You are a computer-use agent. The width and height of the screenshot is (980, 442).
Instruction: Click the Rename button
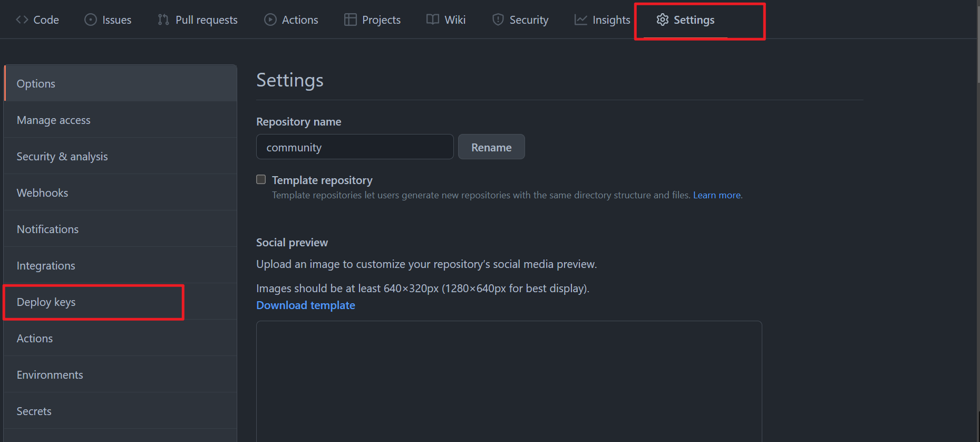click(491, 147)
